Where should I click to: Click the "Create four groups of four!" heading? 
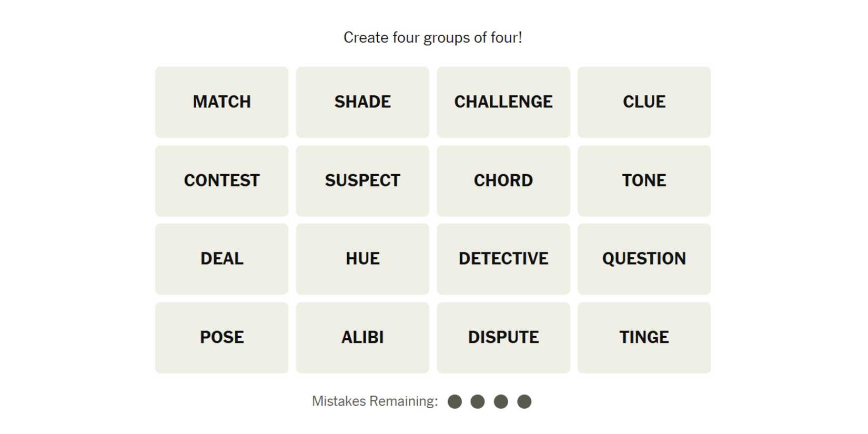pos(432,38)
